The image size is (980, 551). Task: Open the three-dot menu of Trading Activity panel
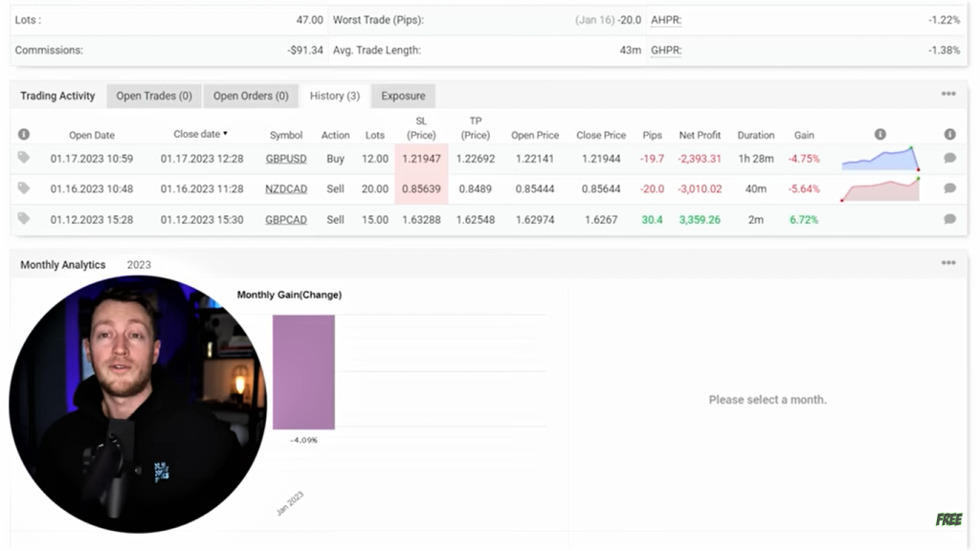(947, 95)
